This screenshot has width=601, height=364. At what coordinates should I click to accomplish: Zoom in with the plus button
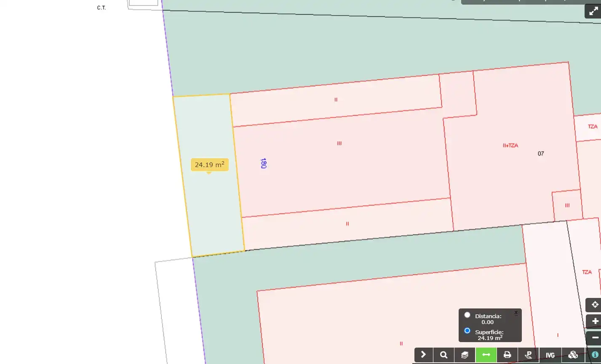coord(595,321)
